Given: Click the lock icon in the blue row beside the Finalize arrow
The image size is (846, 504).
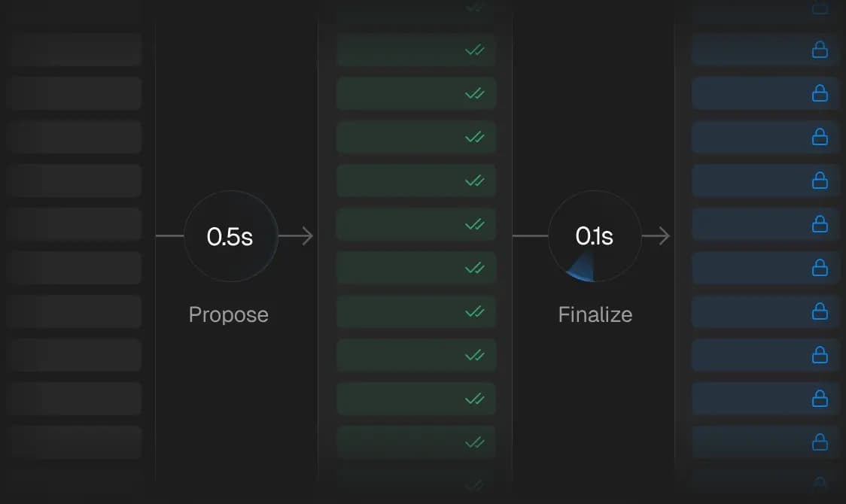Looking at the screenshot, I should 820,224.
